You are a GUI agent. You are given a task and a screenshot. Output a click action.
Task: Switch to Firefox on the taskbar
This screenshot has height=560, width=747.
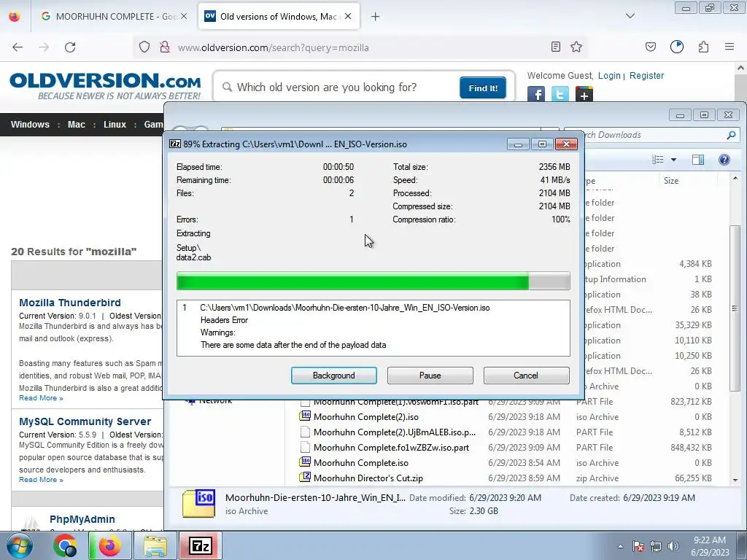click(x=109, y=546)
